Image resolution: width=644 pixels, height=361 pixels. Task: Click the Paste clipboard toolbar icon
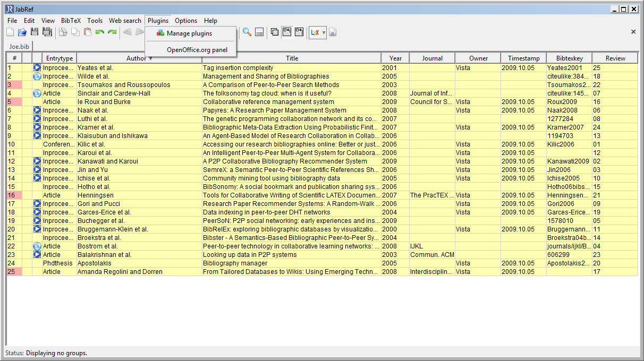(x=88, y=32)
